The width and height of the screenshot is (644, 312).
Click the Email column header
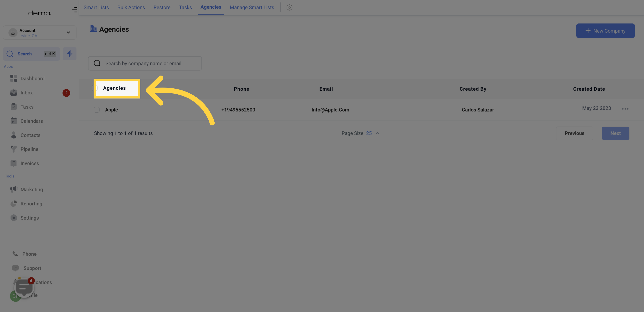coord(326,89)
